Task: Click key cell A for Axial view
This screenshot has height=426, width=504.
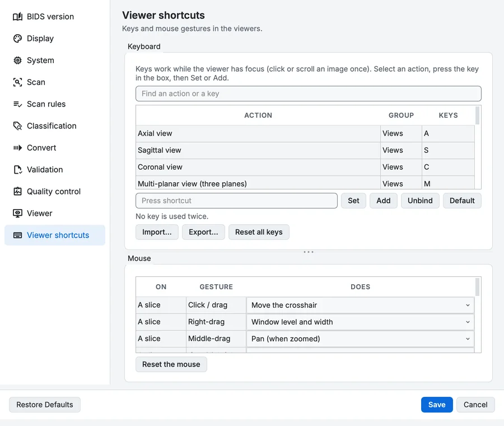Action: [448, 133]
